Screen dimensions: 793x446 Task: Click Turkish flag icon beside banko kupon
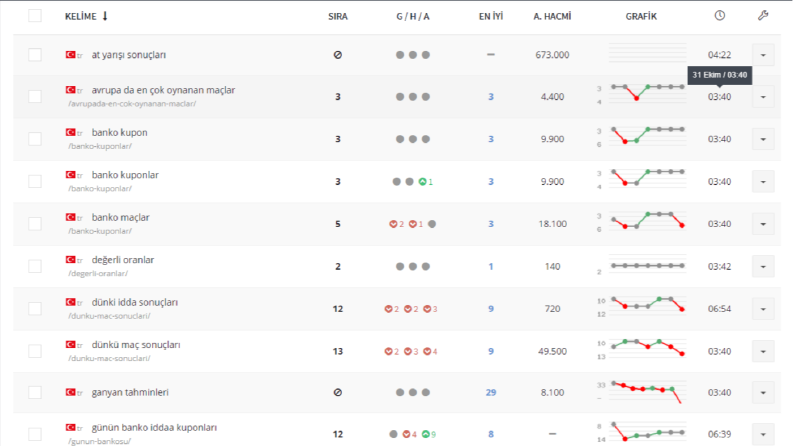tap(70, 132)
